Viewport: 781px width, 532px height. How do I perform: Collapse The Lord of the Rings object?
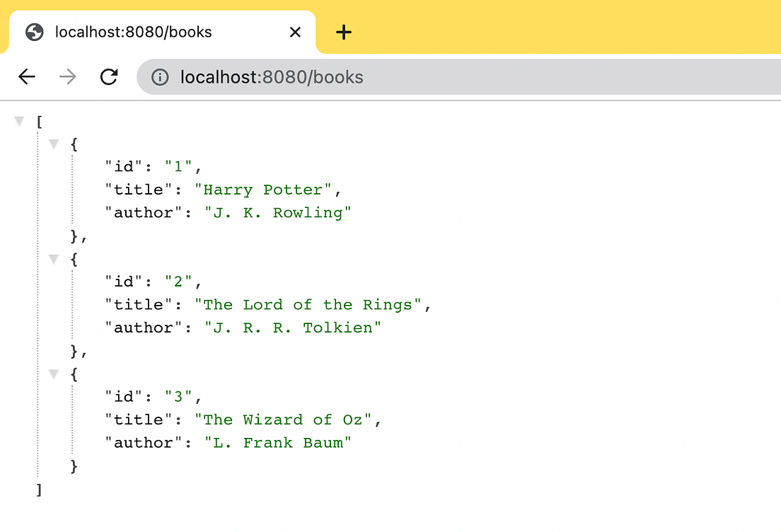click(54, 258)
